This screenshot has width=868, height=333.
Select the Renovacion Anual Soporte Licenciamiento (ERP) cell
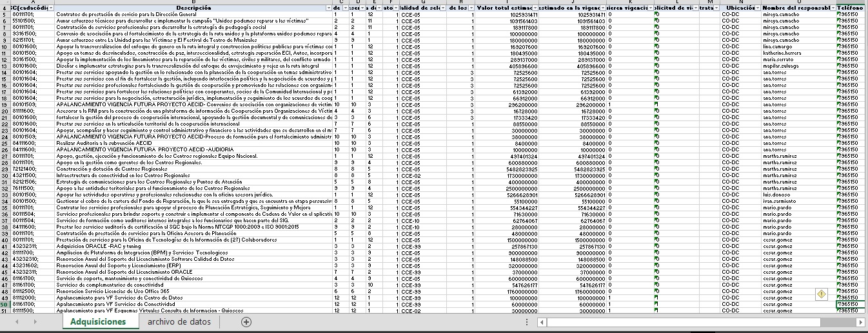tap(192, 265)
